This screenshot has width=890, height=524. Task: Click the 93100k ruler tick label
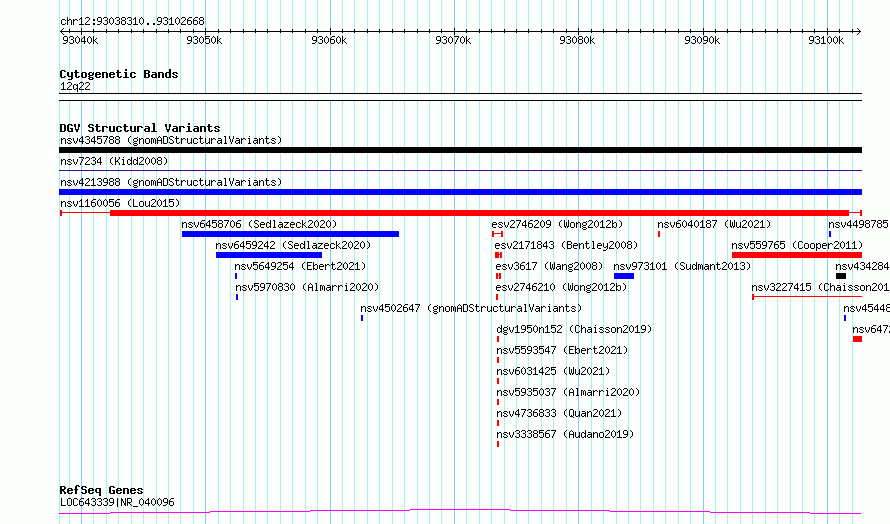point(826,40)
